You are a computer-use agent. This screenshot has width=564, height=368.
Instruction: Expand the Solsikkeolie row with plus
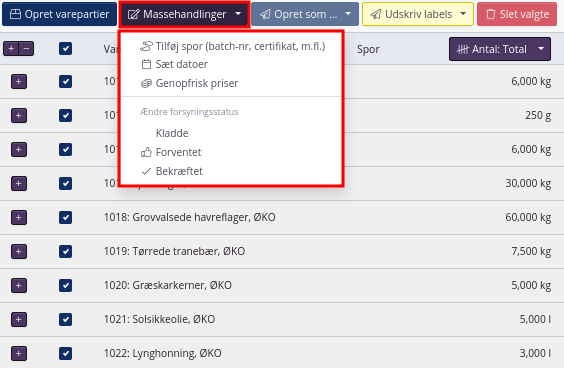click(x=19, y=319)
